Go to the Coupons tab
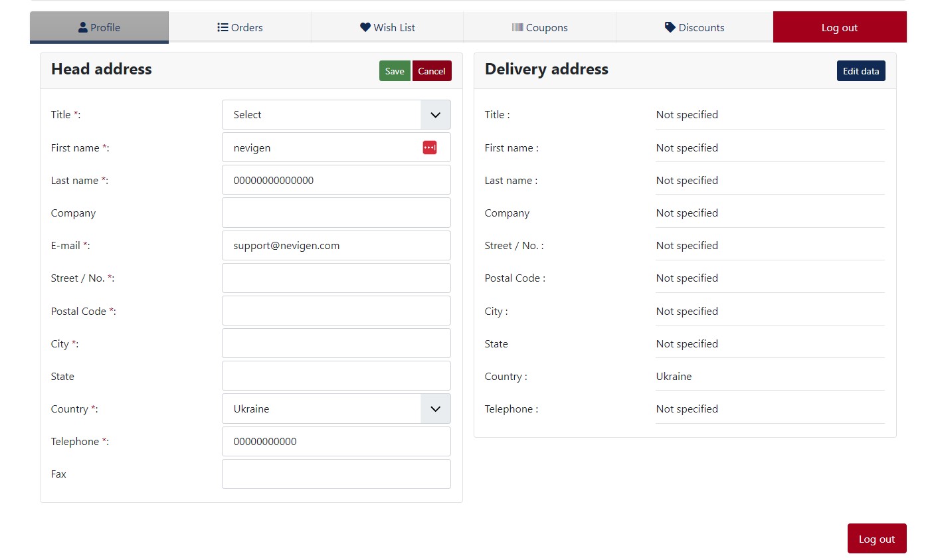Screen dimensions: 934x560 [539, 27]
